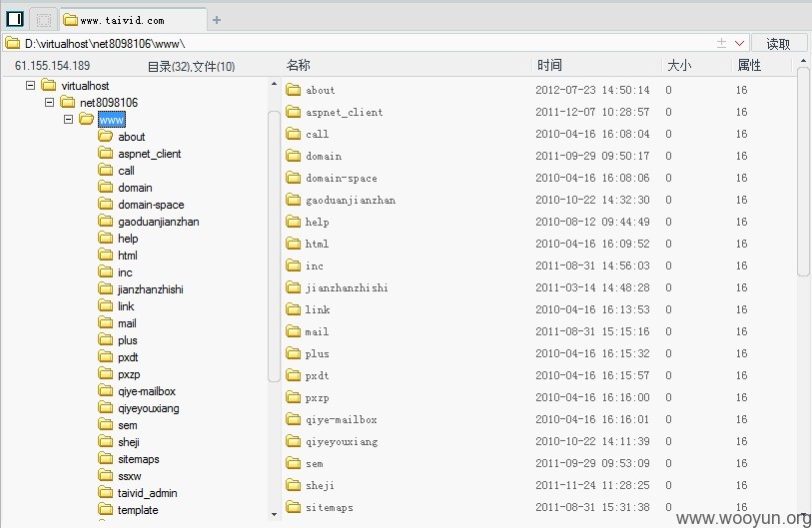
Task: Sort by the 名称 column header
Action: 299,65
